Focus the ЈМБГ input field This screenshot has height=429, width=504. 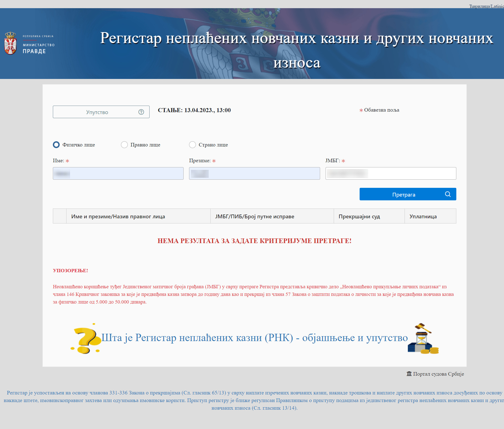(390, 174)
